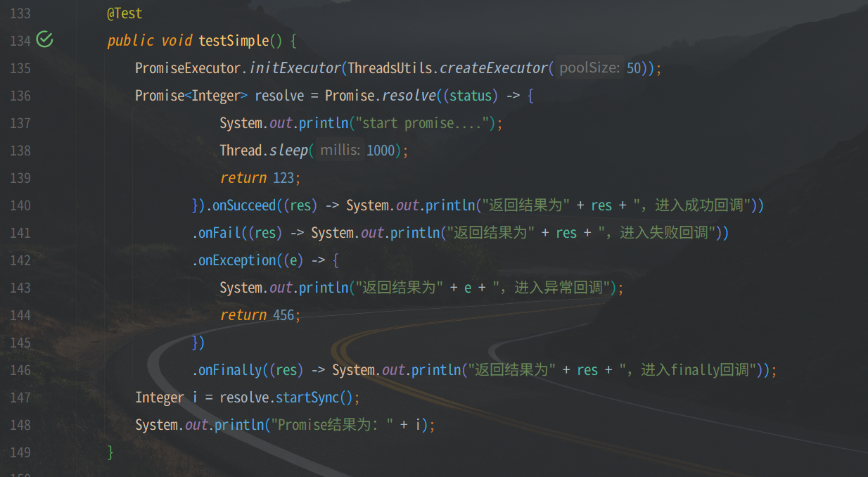Click the initExecutor method call
This screenshot has height=477, width=868.
tap(295, 68)
